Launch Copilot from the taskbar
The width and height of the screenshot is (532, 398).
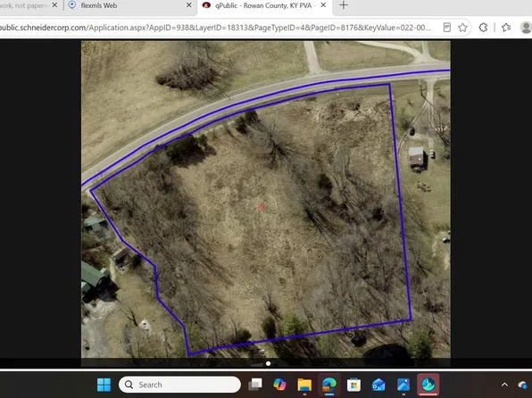pos(279,385)
